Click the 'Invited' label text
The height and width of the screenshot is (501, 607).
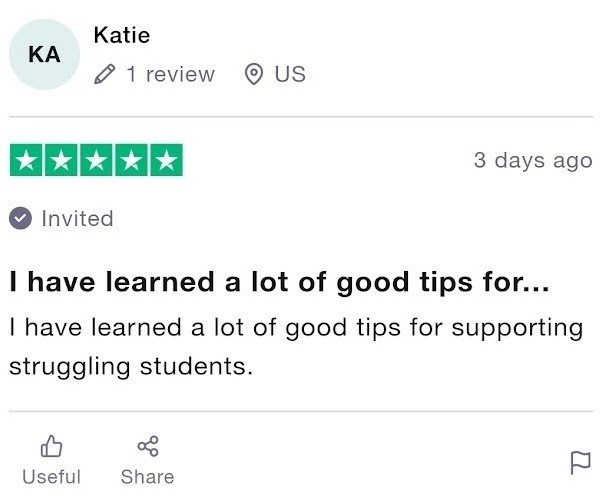tap(77, 218)
